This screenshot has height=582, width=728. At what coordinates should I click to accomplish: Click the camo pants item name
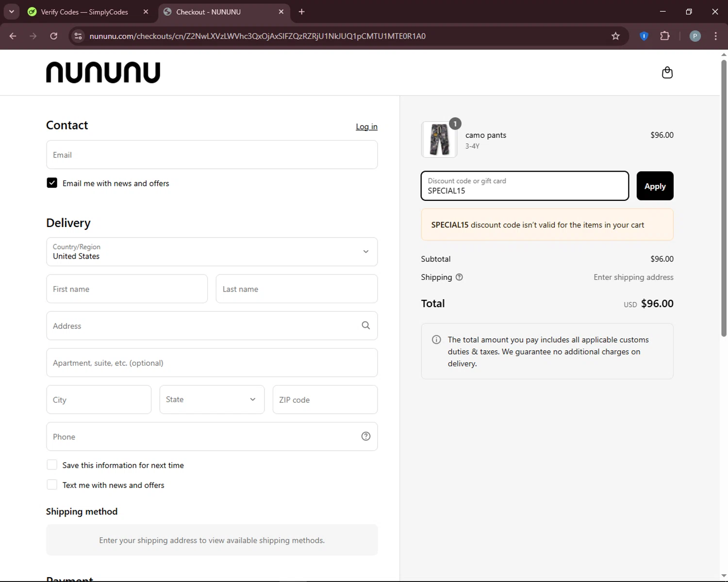click(486, 135)
